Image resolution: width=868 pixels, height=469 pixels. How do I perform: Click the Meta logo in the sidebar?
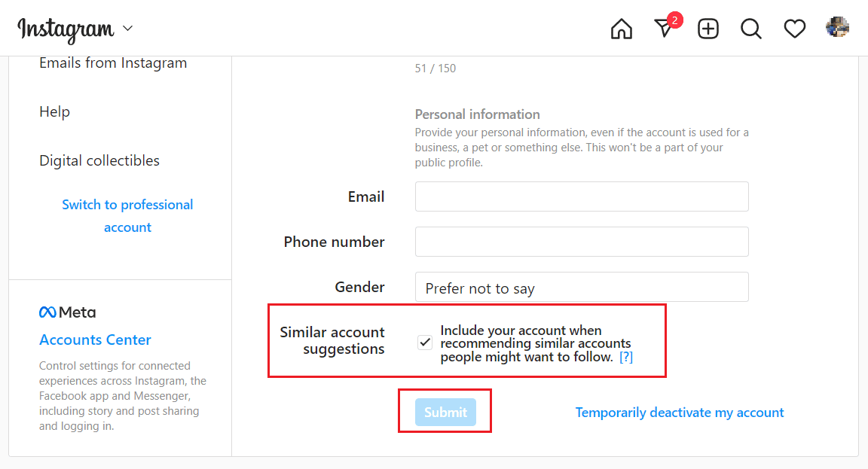(x=67, y=312)
